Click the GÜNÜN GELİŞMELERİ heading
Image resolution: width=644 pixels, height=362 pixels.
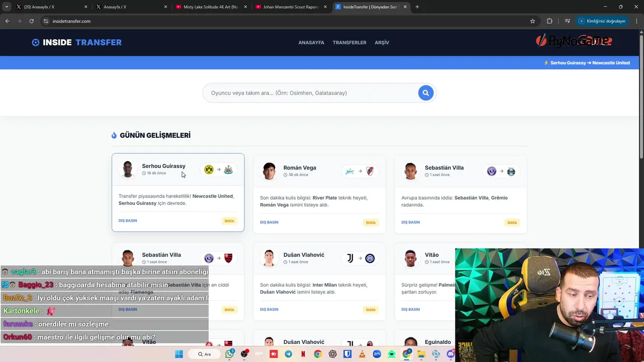(155, 135)
